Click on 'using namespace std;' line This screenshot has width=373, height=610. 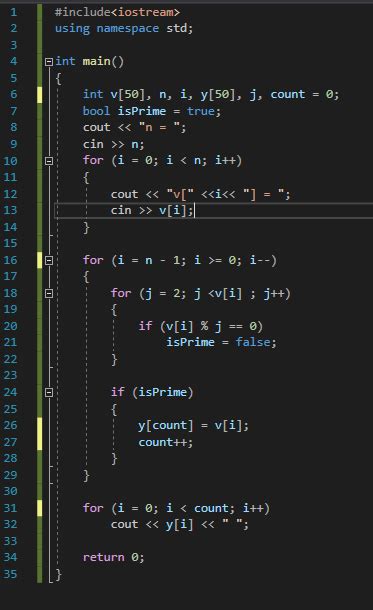[x=124, y=28]
